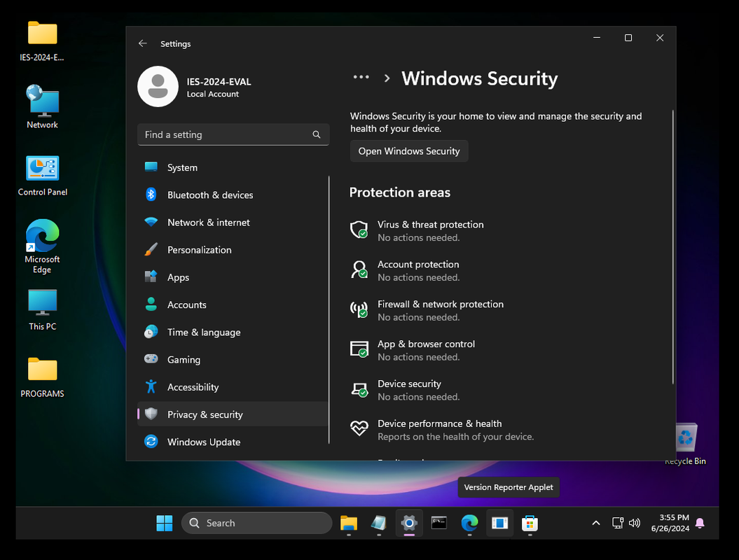Open Firewall & network protection antenna icon
Image resolution: width=739 pixels, height=560 pixels.
point(359,309)
